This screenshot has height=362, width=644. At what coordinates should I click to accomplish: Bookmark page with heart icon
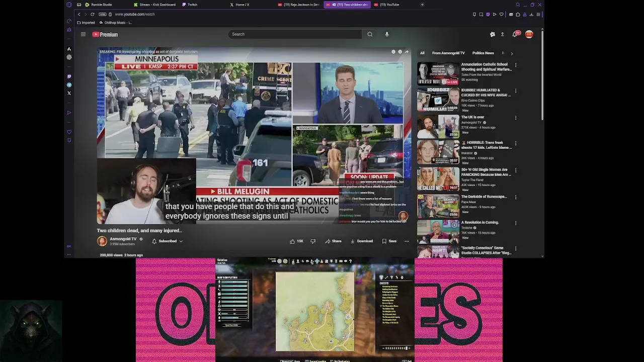pyautogui.click(x=501, y=15)
